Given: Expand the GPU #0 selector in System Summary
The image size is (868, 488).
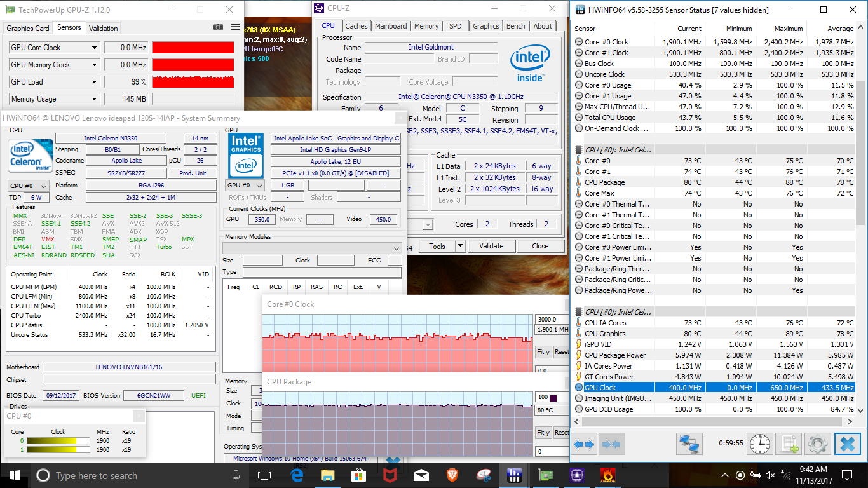Looking at the screenshot, I should click(x=245, y=186).
